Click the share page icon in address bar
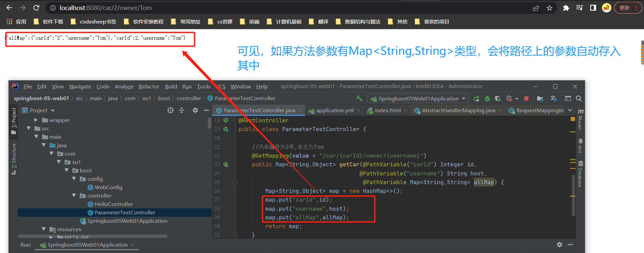 [x=536, y=8]
